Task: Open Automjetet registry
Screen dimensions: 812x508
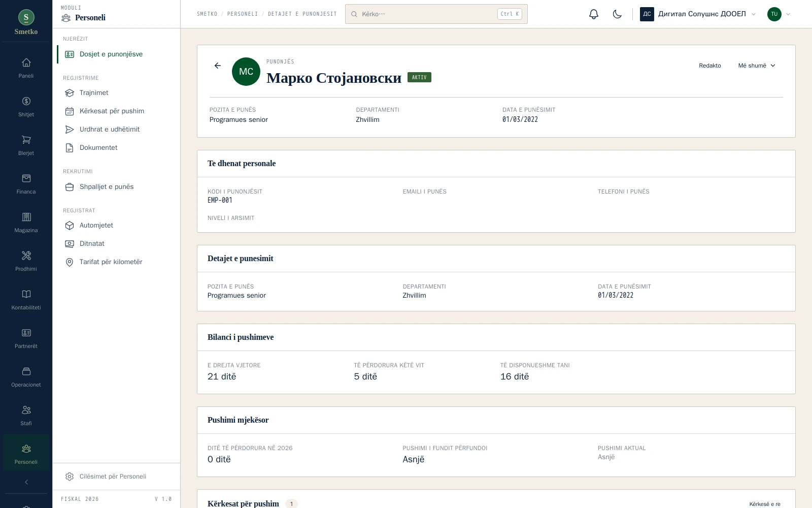Action: coord(117,226)
